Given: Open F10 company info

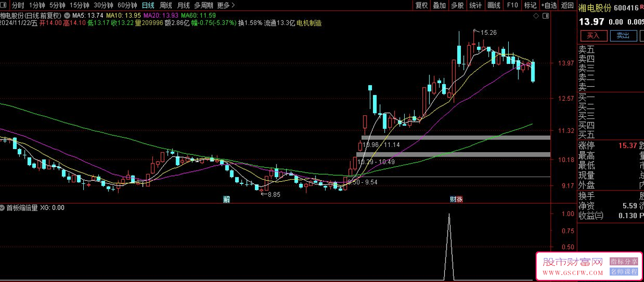Looking at the screenshot, I should tap(512, 5).
